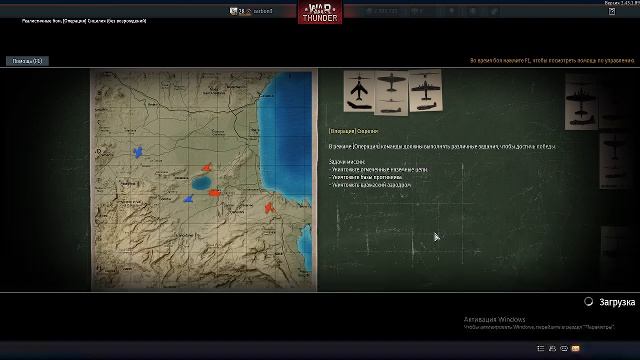This screenshot has width=640, height=360.
Task: Click the red marker right of the lake
Action: click(x=214, y=193)
